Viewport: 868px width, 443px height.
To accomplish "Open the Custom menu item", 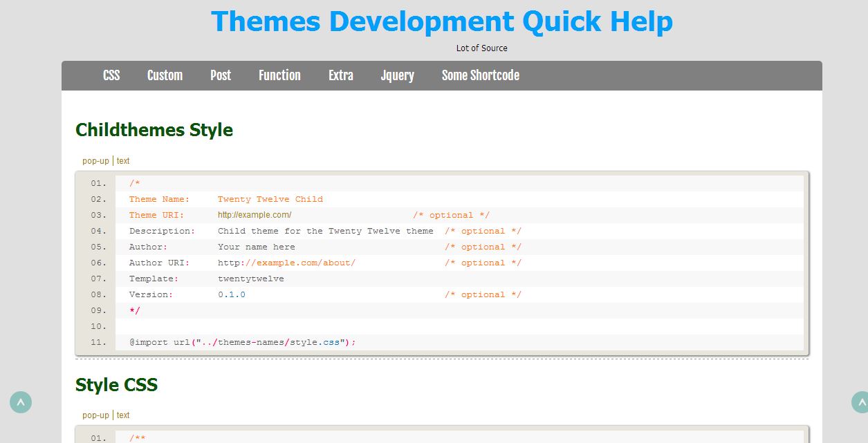I will pyautogui.click(x=165, y=75).
